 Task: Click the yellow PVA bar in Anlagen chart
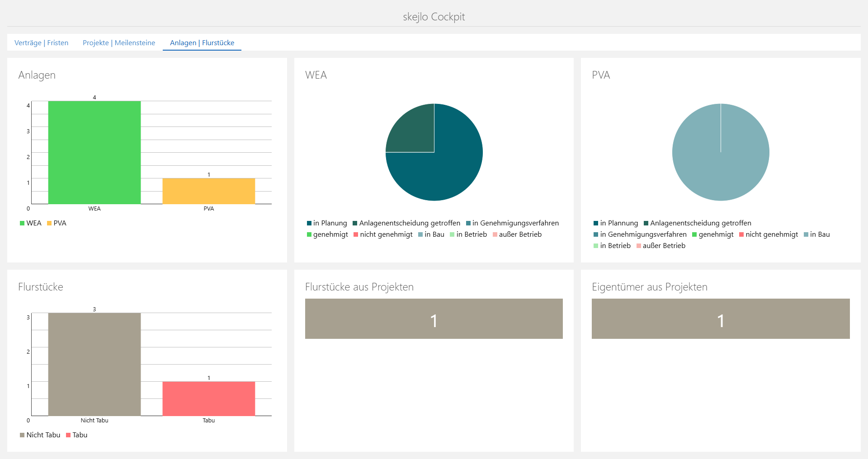point(208,191)
